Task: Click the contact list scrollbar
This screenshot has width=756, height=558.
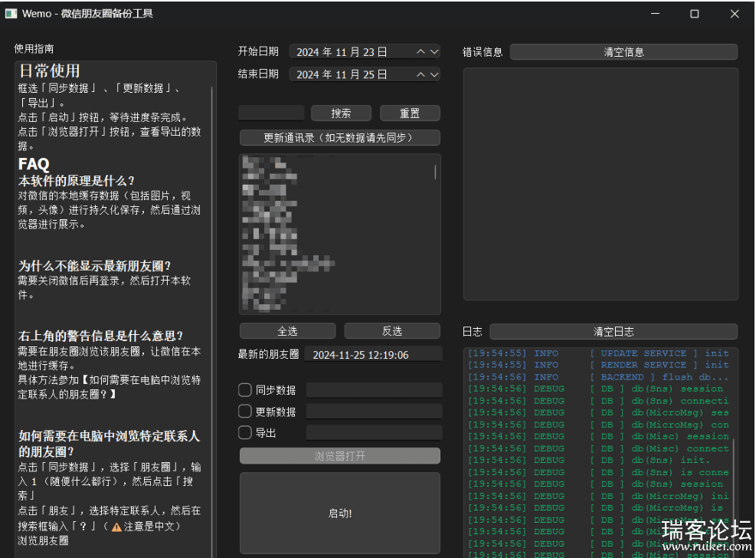Action: 435,172
